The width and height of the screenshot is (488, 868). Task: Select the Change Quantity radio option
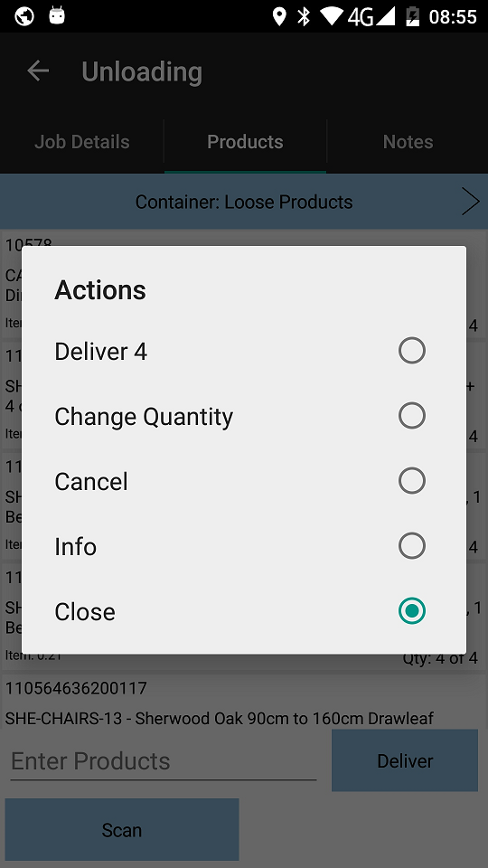[412, 416]
